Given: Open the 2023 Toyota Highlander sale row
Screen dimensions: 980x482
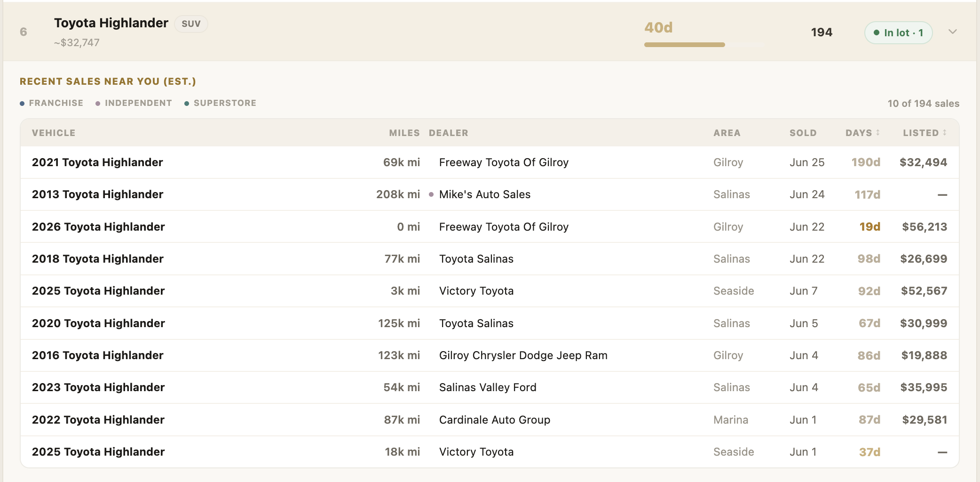Looking at the screenshot, I should 490,387.
